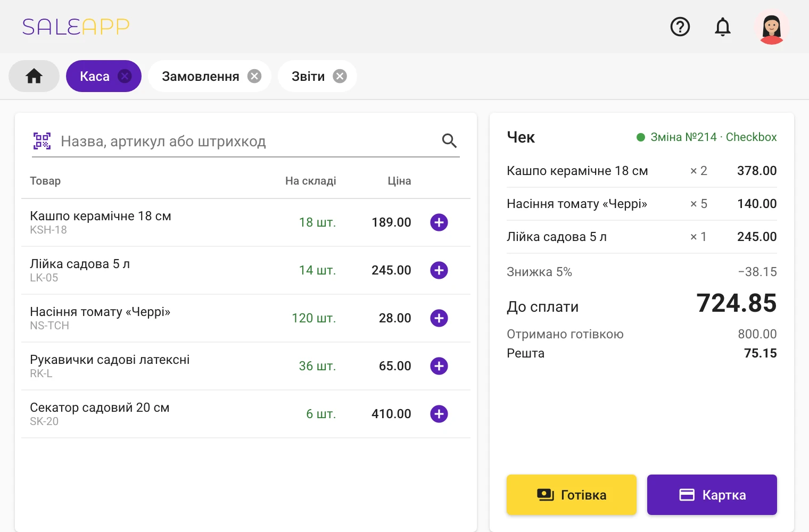
Task: Switch to the Звіти tab
Action: (x=308, y=76)
